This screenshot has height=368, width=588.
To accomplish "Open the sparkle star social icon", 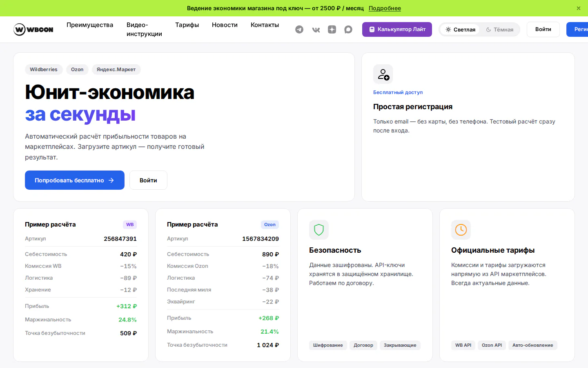I will [x=332, y=29].
